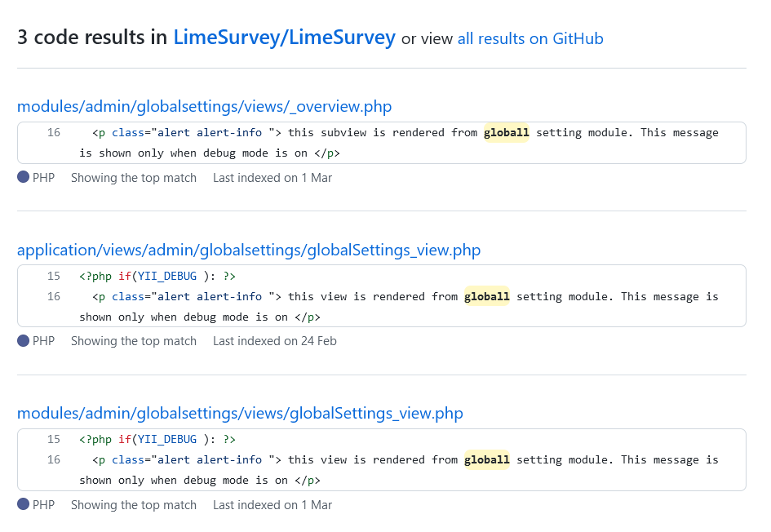Click PHP language dot under application/views result
The height and width of the screenshot is (532, 771).
coord(23,341)
